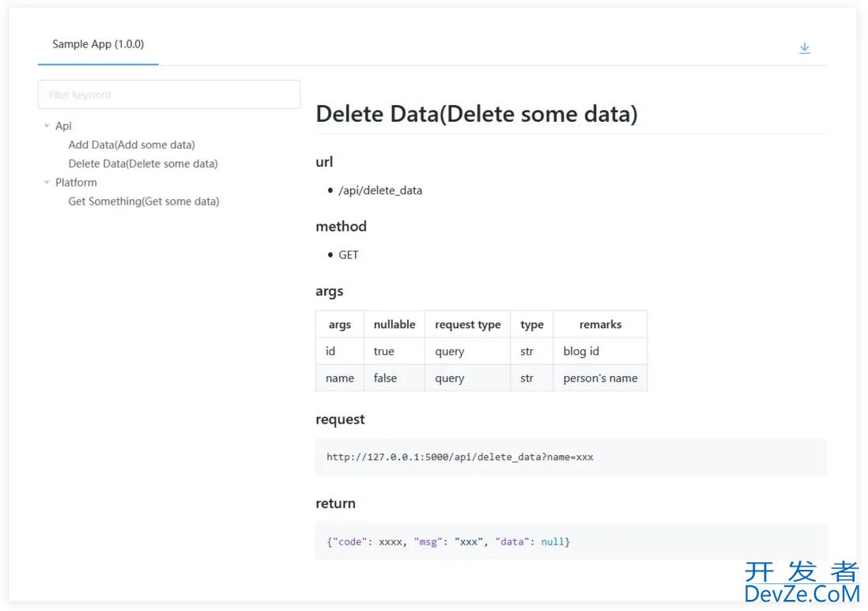The image size is (868, 611).
Task: Open Add Data(Add some data) entry
Action: 132,145
